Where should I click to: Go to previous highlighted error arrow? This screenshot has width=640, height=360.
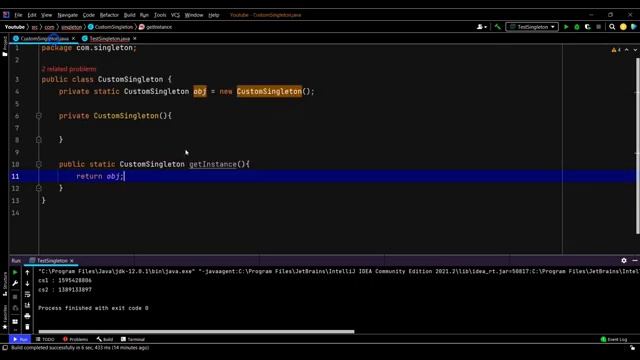627,50
